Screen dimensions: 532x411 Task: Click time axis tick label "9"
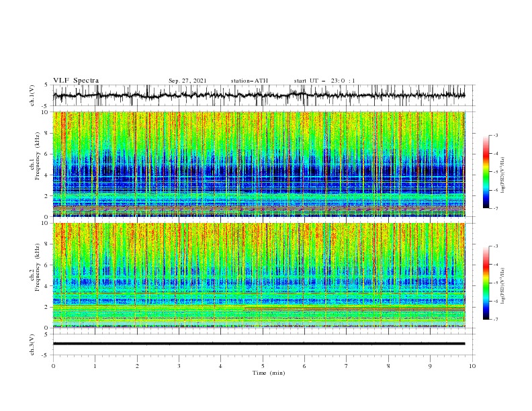430,366
